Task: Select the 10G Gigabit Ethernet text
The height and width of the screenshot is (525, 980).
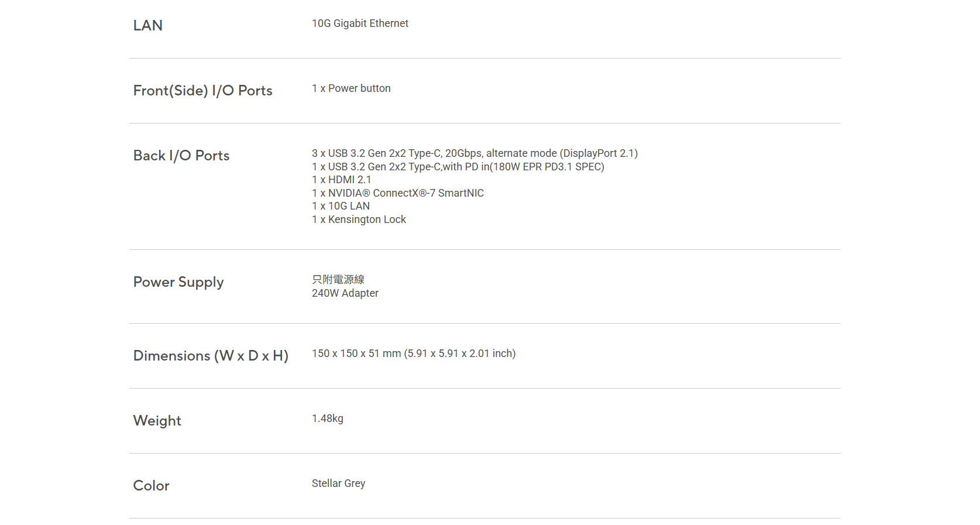Action: pos(360,23)
